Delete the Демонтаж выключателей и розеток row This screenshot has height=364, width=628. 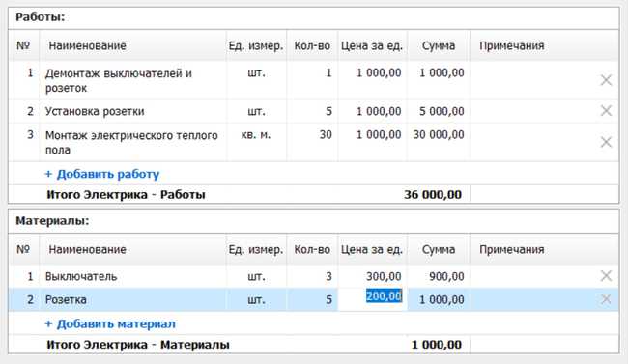(606, 80)
